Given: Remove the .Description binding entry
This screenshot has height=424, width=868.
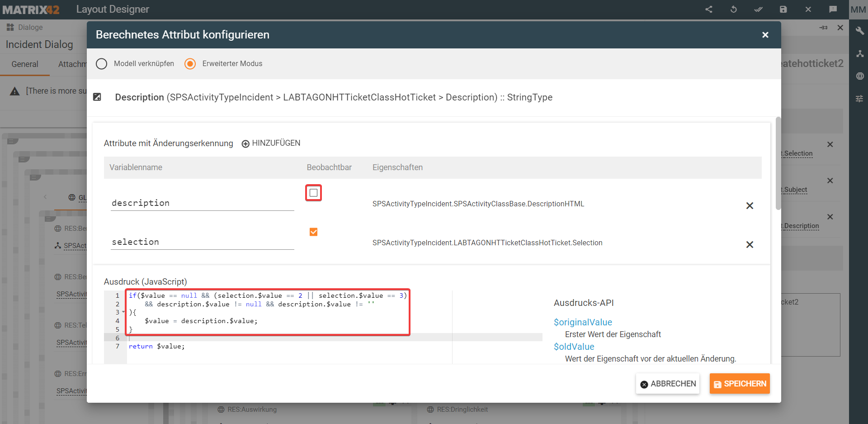Looking at the screenshot, I should tap(830, 217).
